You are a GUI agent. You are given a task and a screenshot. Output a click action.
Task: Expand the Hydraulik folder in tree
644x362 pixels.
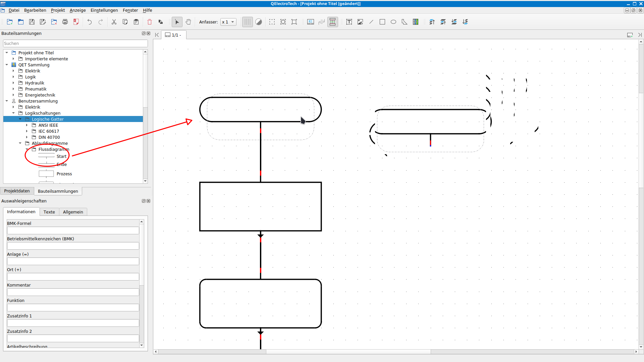tap(13, 83)
